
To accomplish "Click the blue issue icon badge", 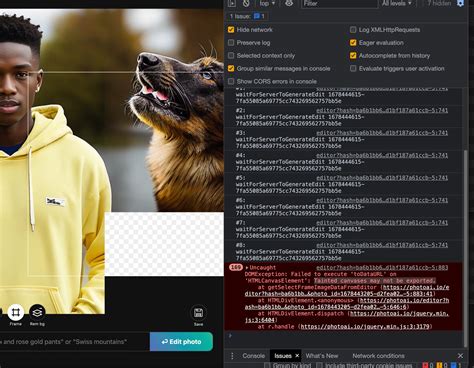I will (x=257, y=16).
